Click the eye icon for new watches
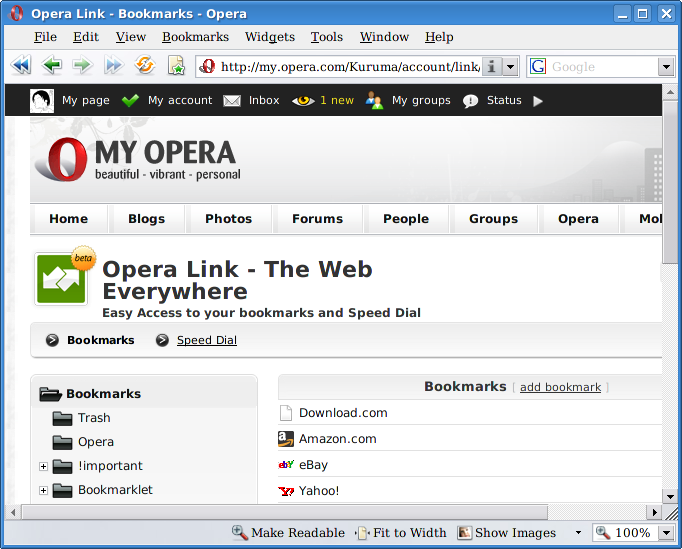 [x=303, y=101]
